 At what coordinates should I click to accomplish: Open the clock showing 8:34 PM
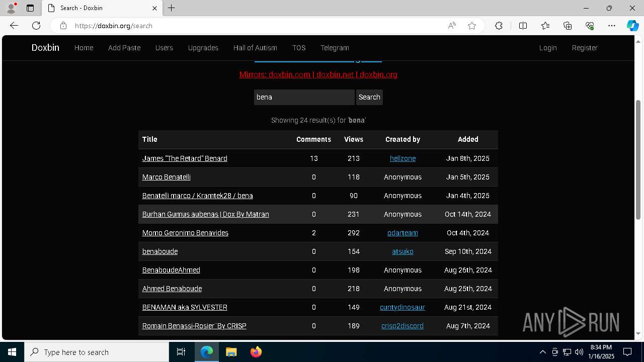[602, 352]
